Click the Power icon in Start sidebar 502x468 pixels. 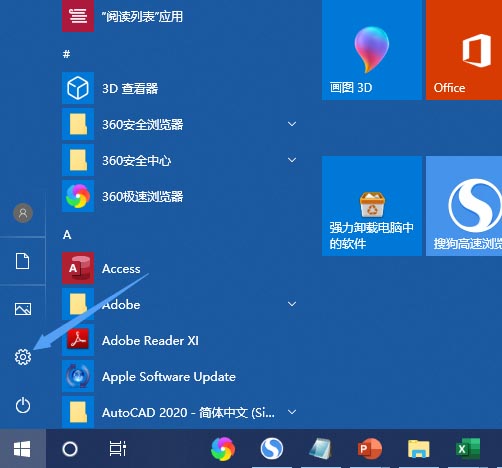point(23,405)
